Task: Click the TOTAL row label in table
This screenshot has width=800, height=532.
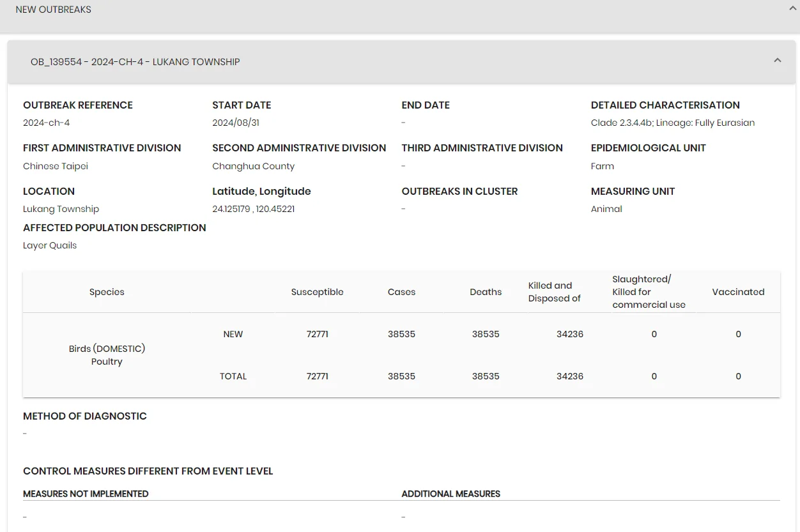Action: (x=233, y=376)
